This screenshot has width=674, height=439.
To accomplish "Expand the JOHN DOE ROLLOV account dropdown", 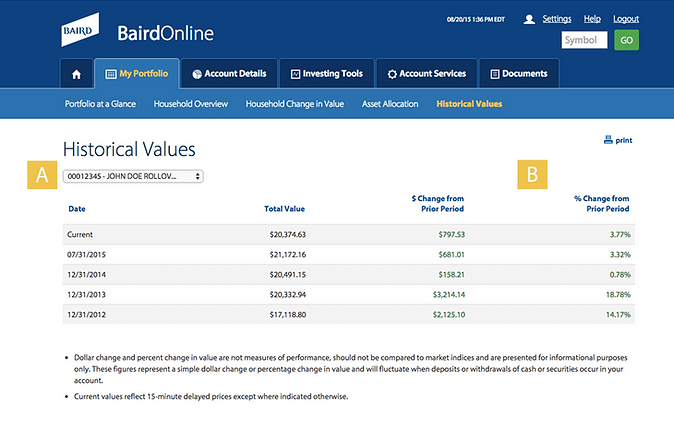I will click(x=133, y=176).
